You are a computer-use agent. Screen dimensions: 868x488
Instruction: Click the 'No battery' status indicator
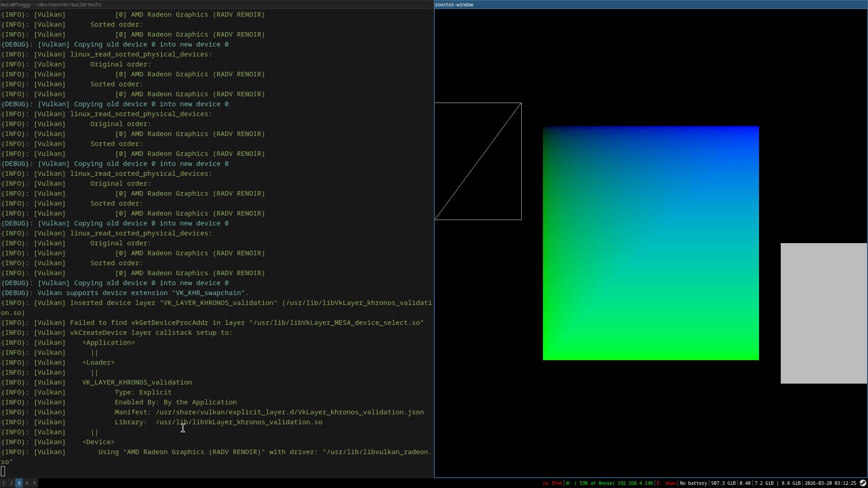693,483
